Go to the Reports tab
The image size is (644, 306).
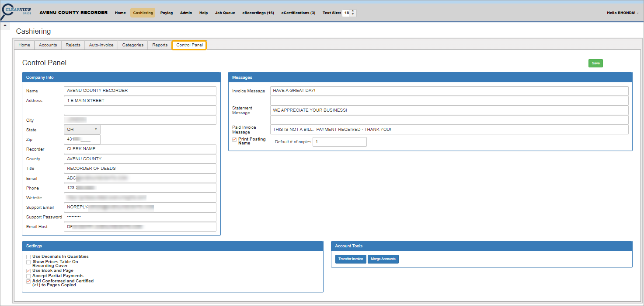coord(160,45)
